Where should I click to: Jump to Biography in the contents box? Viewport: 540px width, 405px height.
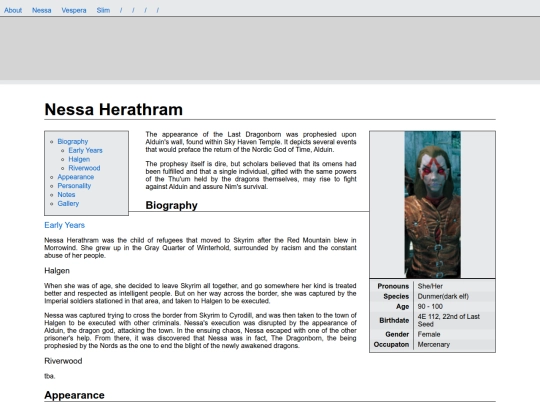point(73,142)
